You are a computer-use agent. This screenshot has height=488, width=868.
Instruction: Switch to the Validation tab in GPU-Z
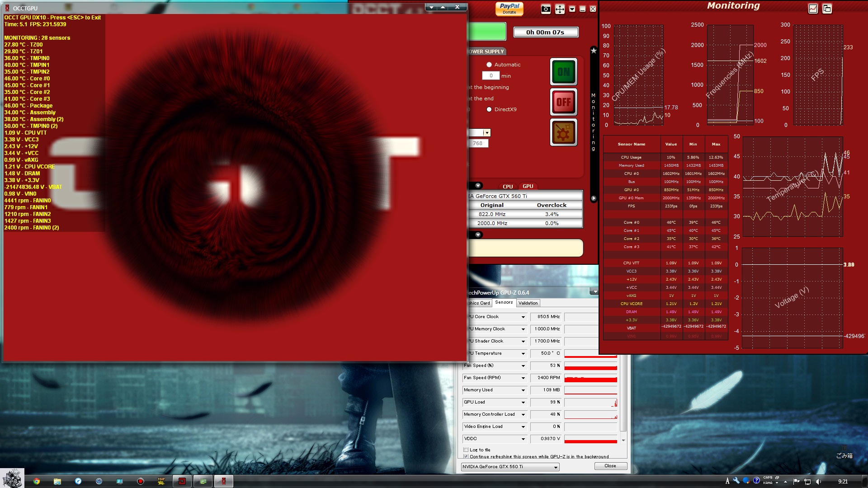click(528, 303)
